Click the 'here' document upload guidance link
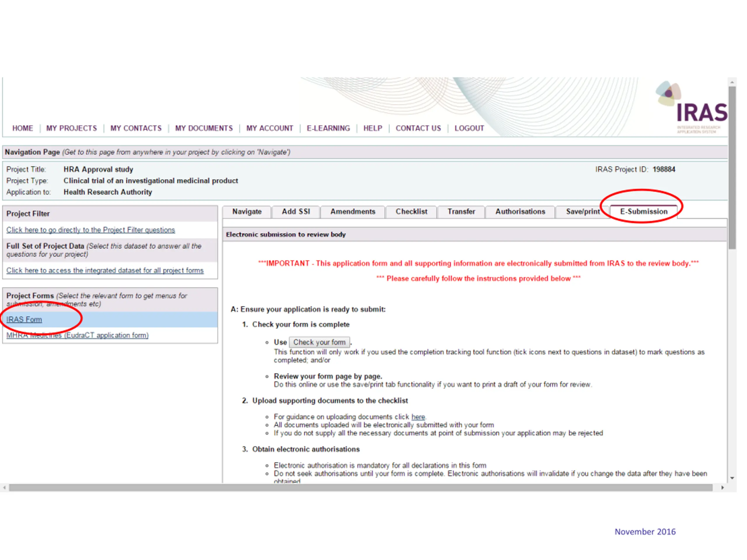This screenshot has width=747, height=560. [418, 417]
